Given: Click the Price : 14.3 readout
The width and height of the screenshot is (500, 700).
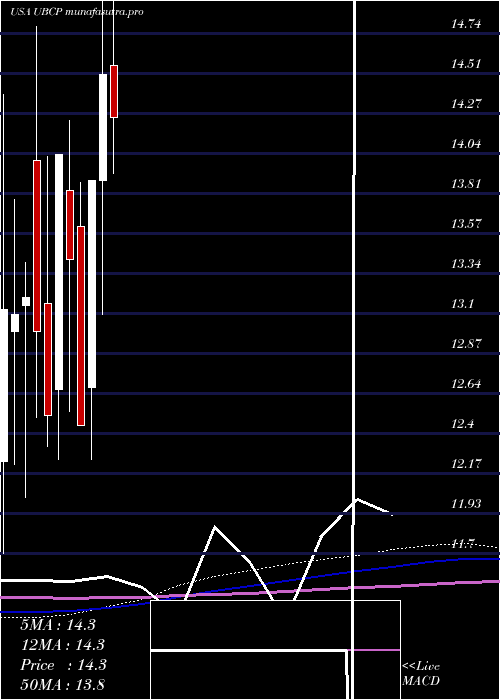Looking at the screenshot, I should [x=63, y=665].
